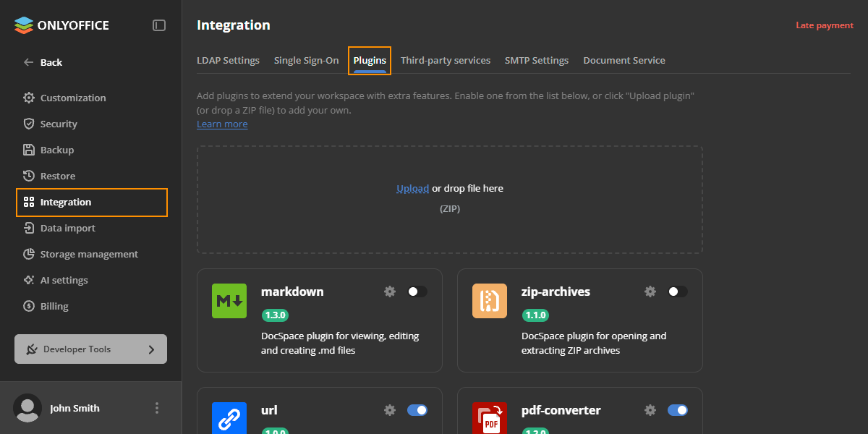Expand the Developer Tools chevron arrow
This screenshot has width=868, height=434.
tap(151, 349)
